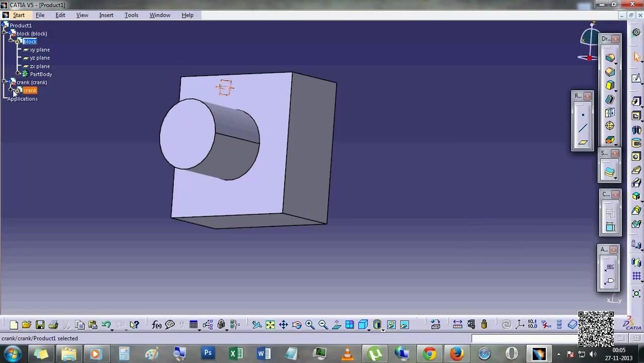644x363 pixels.
Task: Open the Tools menu
Action: 132,15
